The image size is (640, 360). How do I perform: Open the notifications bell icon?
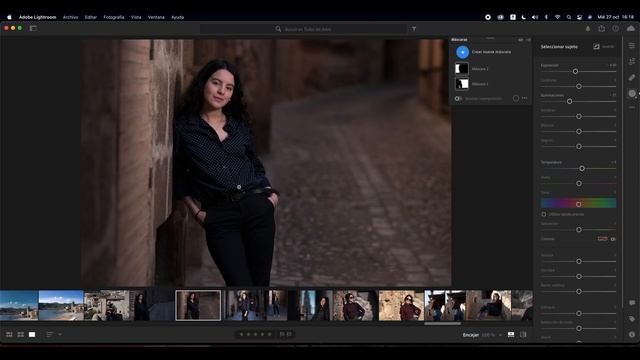(588, 29)
